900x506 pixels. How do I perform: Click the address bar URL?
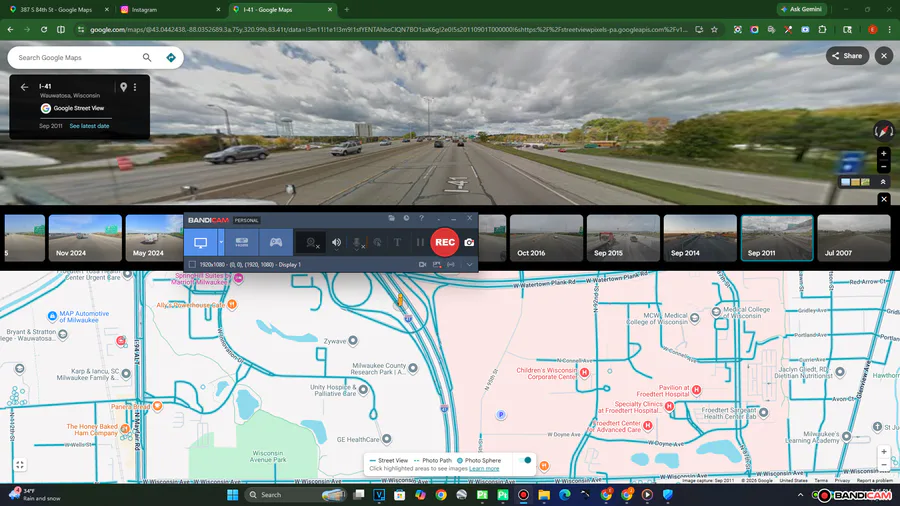tap(388, 29)
